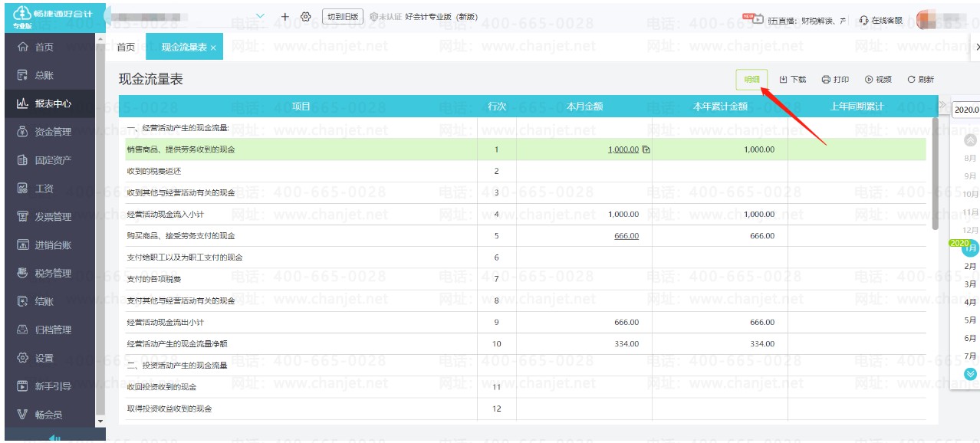
Task: Click 切到旧版 button
Action: (342, 16)
